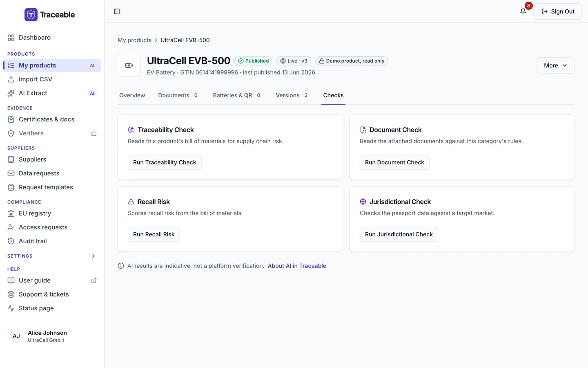Viewport: 588px width, 368px height.
Task: Click Run Document Check button
Action: (x=394, y=162)
